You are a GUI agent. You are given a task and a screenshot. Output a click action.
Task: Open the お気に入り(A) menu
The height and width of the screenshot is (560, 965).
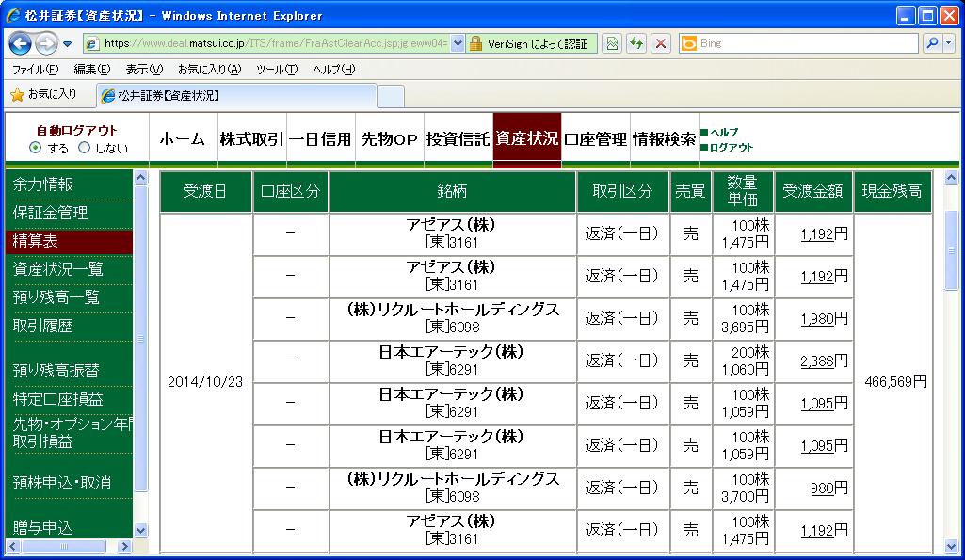pyautogui.click(x=209, y=70)
